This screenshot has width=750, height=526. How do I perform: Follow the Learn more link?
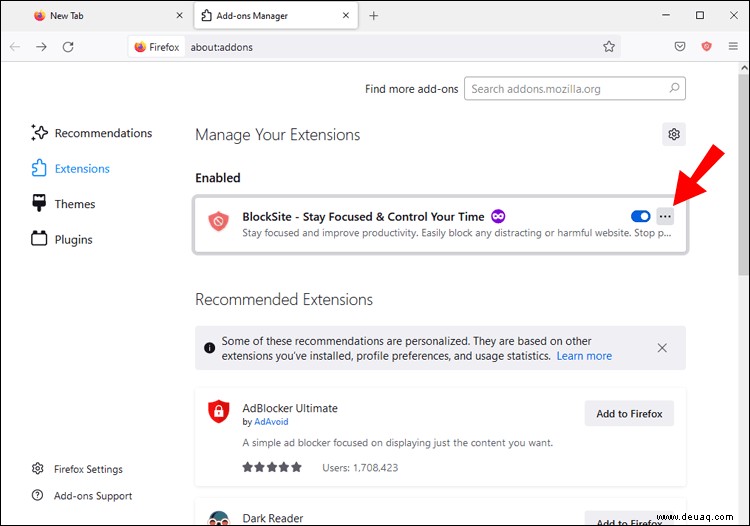click(x=584, y=356)
